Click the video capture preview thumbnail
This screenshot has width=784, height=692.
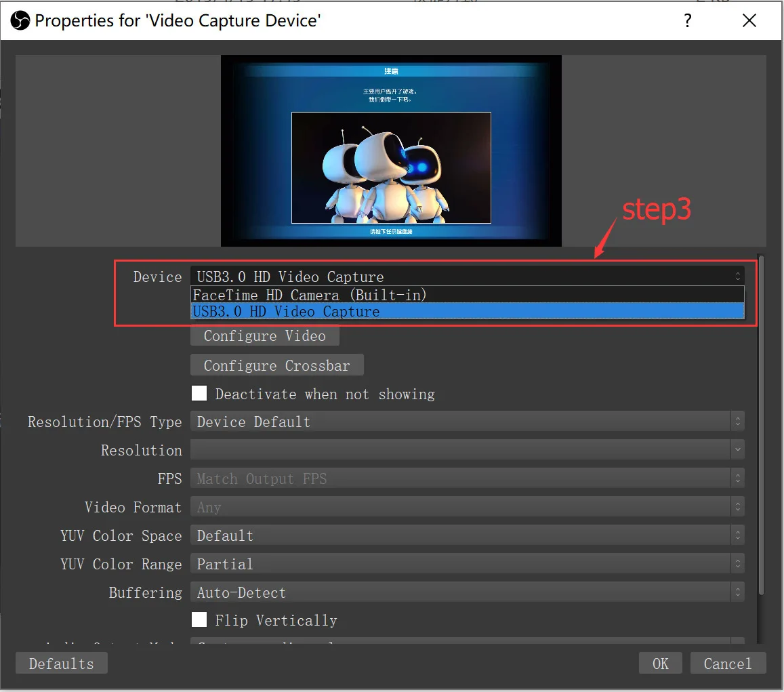coord(391,150)
